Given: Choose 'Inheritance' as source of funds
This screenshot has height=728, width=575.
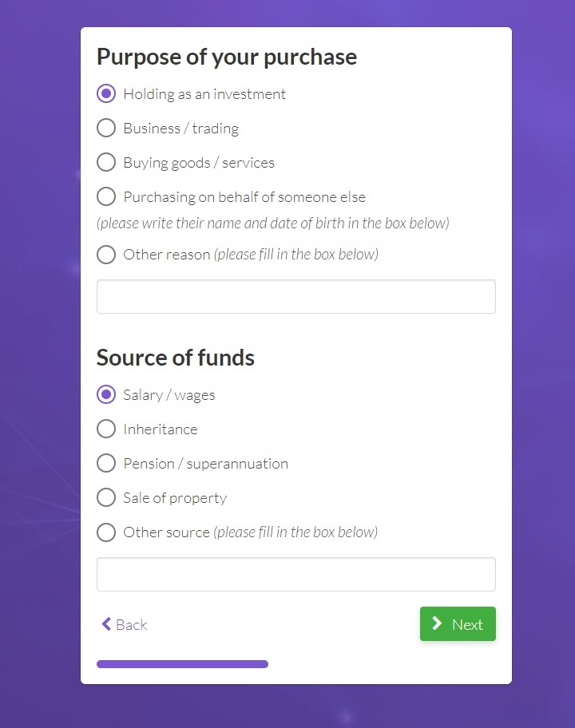Looking at the screenshot, I should point(106,429).
